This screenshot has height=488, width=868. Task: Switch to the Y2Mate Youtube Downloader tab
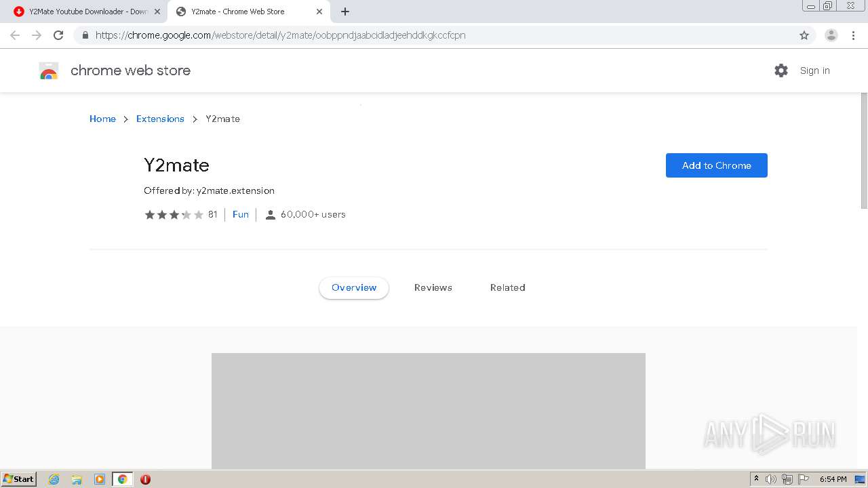[x=87, y=12]
